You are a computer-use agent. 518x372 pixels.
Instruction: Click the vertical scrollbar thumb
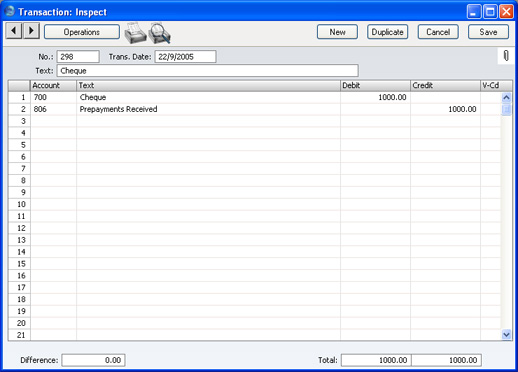(x=506, y=109)
